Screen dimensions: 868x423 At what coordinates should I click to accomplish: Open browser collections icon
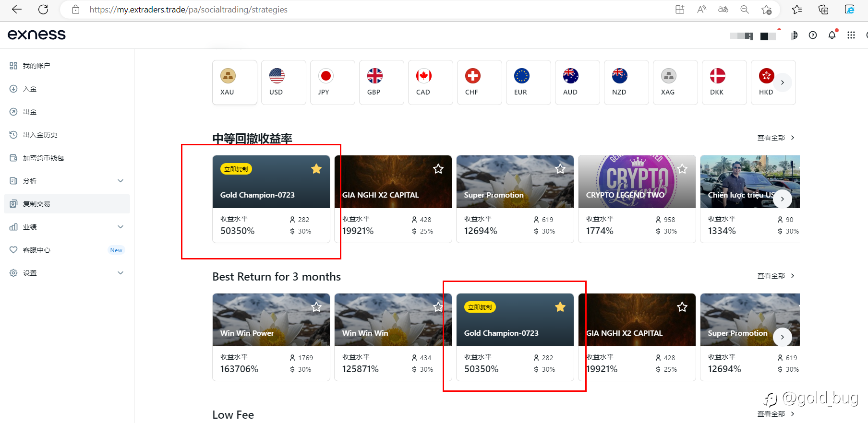(823, 9)
